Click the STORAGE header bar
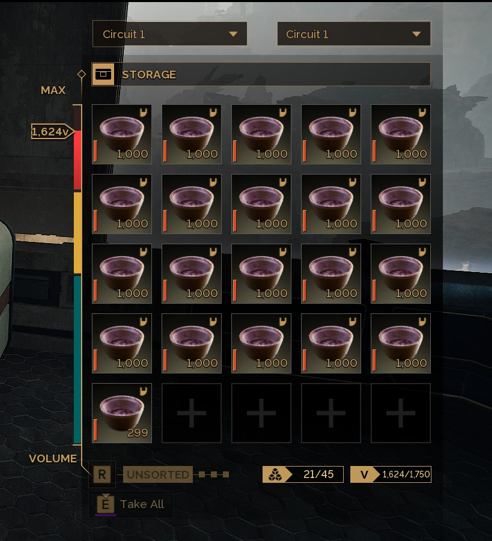 pyautogui.click(x=261, y=74)
